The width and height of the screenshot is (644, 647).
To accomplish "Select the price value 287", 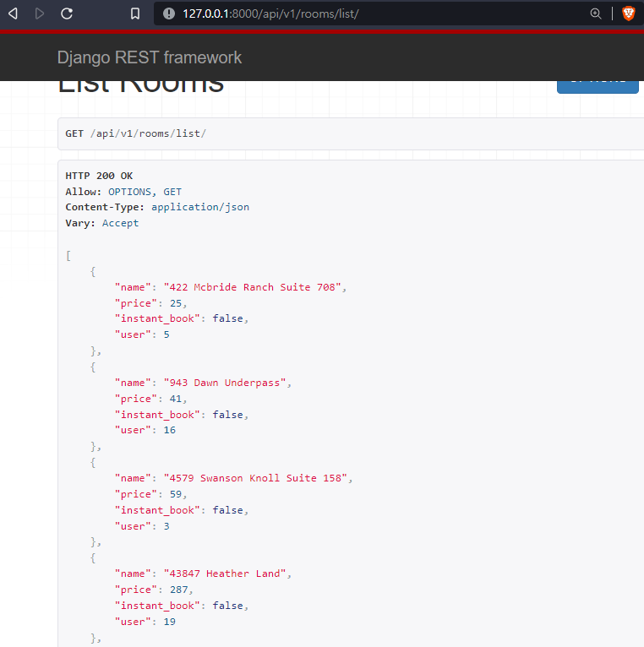I will (179, 590).
